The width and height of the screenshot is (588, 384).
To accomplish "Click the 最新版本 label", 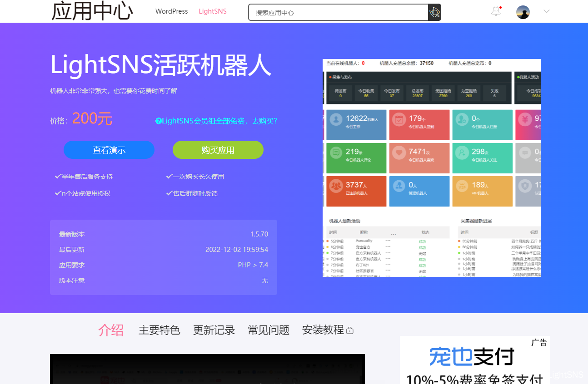I will (72, 234).
